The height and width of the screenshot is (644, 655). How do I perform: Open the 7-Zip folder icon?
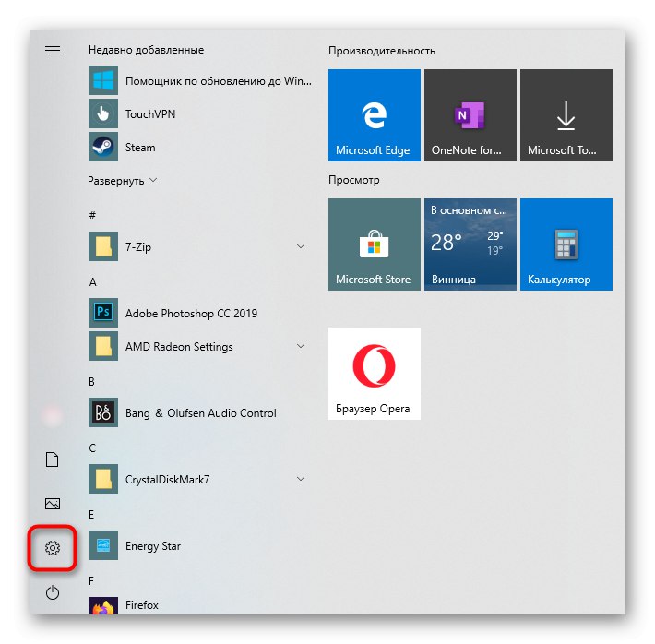pos(103,246)
